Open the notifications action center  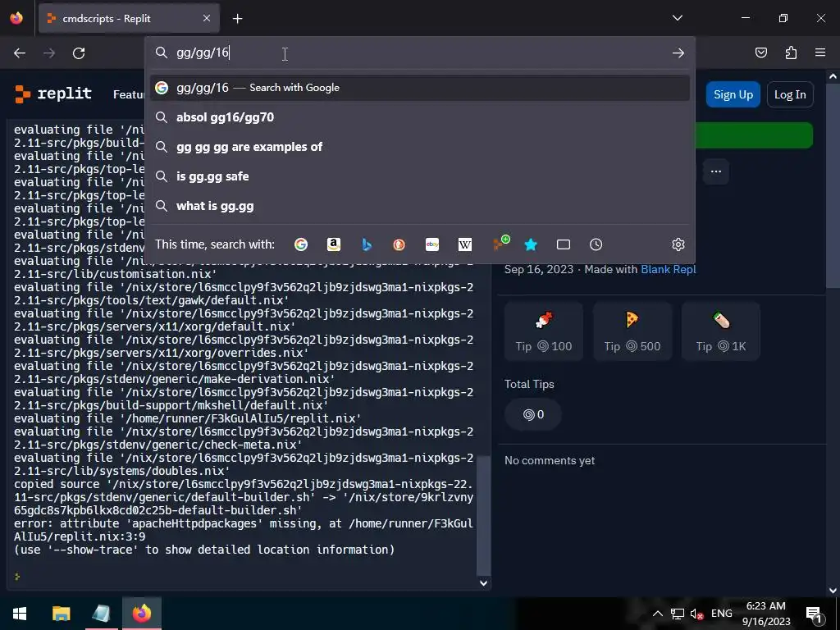tap(814, 614)
